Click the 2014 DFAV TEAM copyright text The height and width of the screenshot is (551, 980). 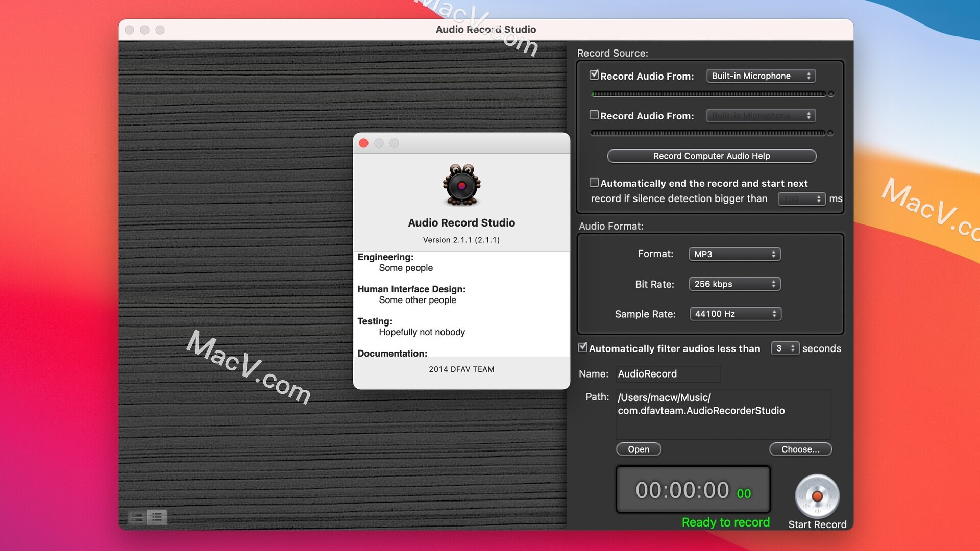461,369
